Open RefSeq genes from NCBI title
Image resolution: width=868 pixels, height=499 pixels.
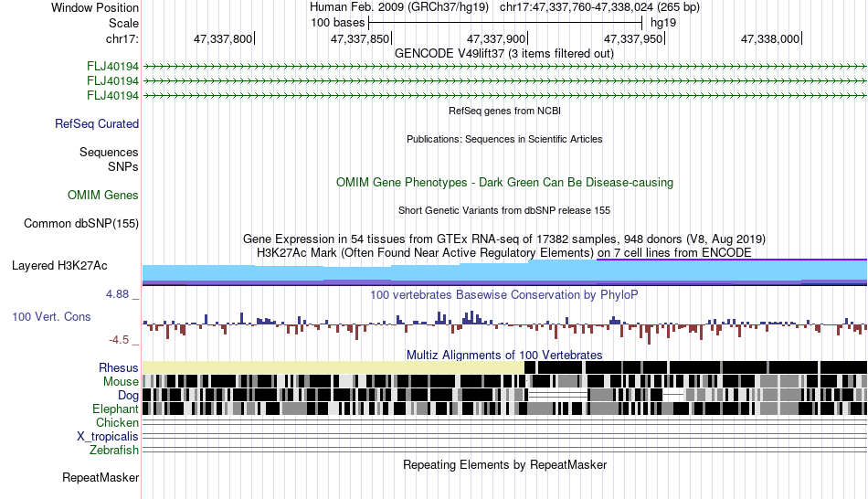(x=504, y=111)
